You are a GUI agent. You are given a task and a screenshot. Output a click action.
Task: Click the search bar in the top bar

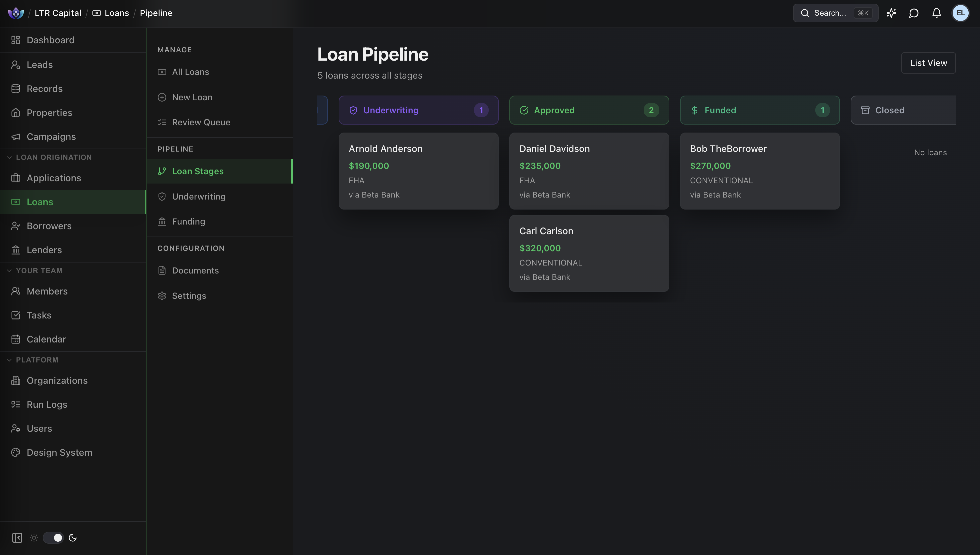(x=835, y=13)
